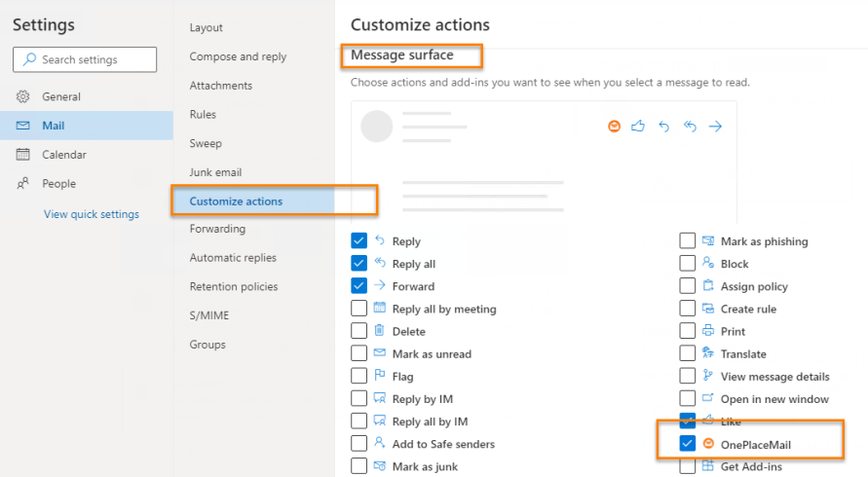Click the People icon in sidebar
The height and width of the screenshot is (477, 868).
pyautogui.click(x=23, y=183)
